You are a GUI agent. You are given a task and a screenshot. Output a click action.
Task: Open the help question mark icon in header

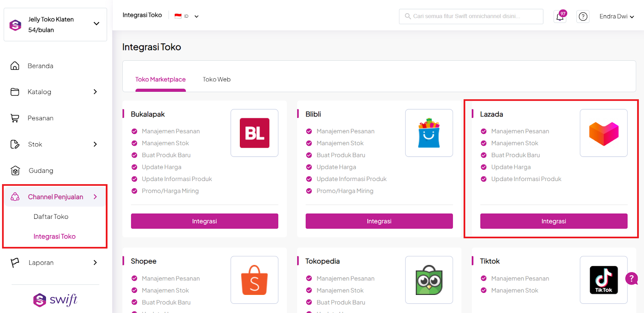(x=583, y=16)
